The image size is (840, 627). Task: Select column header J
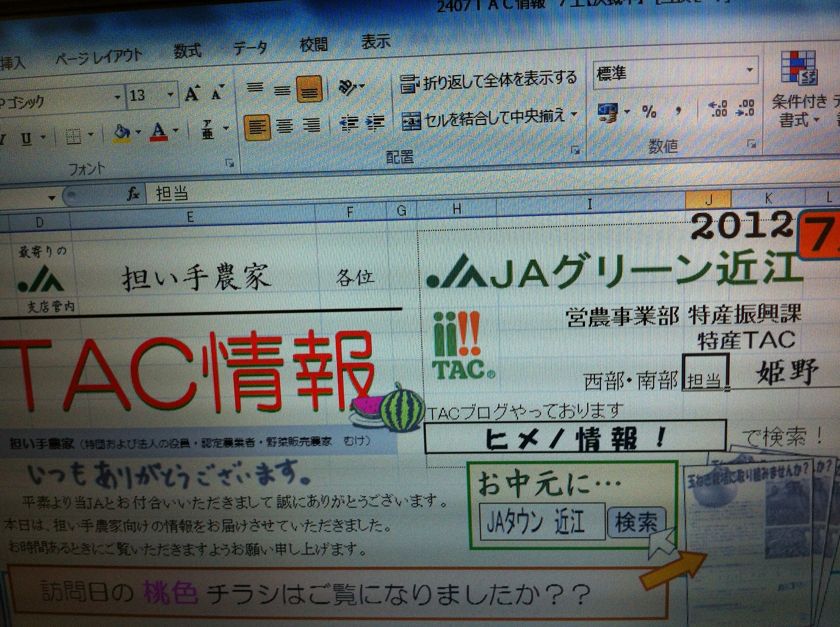pyautogui.click(x=708, y=199)
